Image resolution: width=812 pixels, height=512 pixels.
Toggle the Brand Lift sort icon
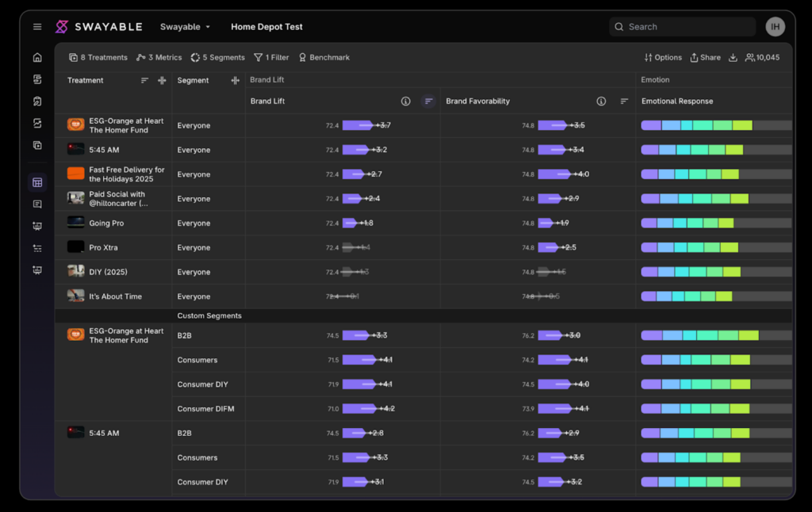click(x=428, y=101)
